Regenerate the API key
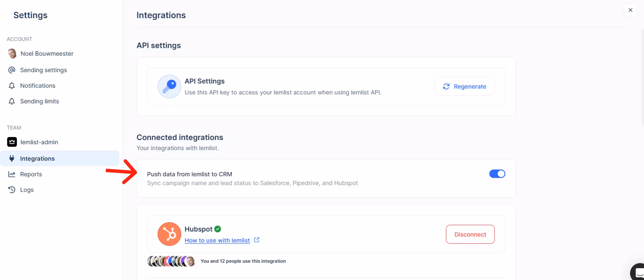The image size is (644, 280). click(x=464, y=86)
